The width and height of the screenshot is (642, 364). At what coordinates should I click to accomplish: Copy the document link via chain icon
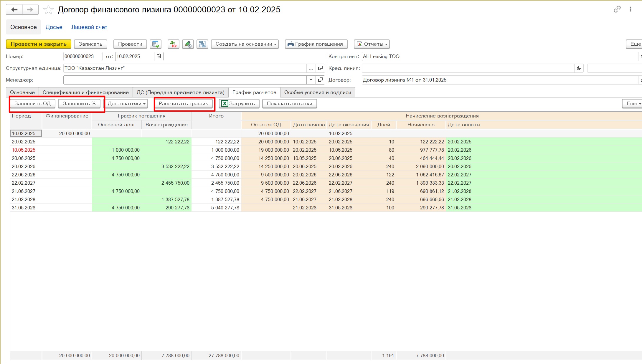coord(617,9)
